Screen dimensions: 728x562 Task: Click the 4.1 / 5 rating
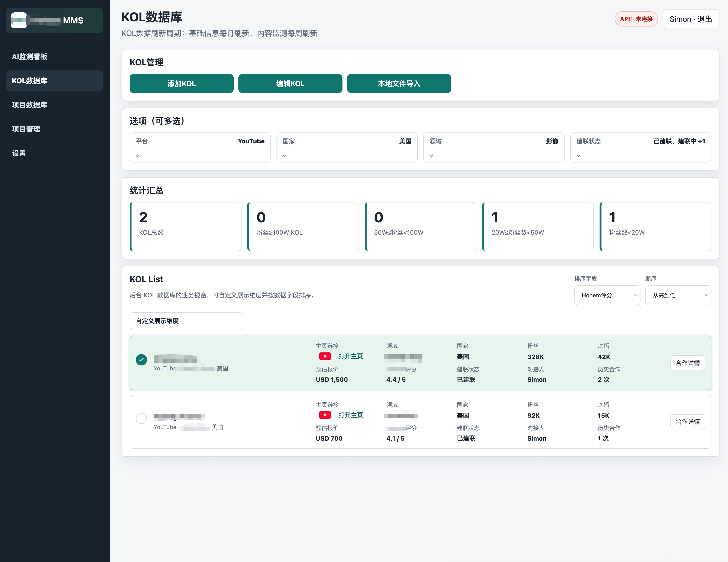(x=395, y=438)
